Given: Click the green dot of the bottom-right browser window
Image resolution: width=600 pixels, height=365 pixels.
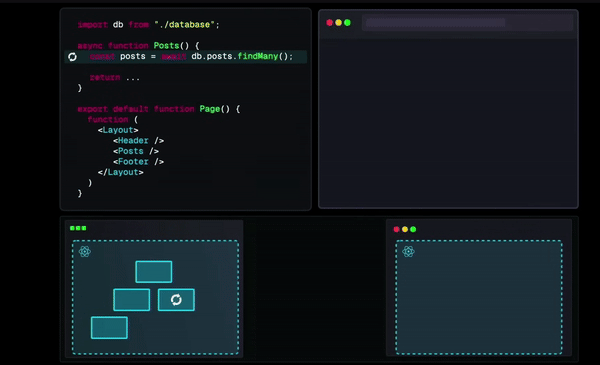Looking at the screenshot, I should click(x=413, y=229).
